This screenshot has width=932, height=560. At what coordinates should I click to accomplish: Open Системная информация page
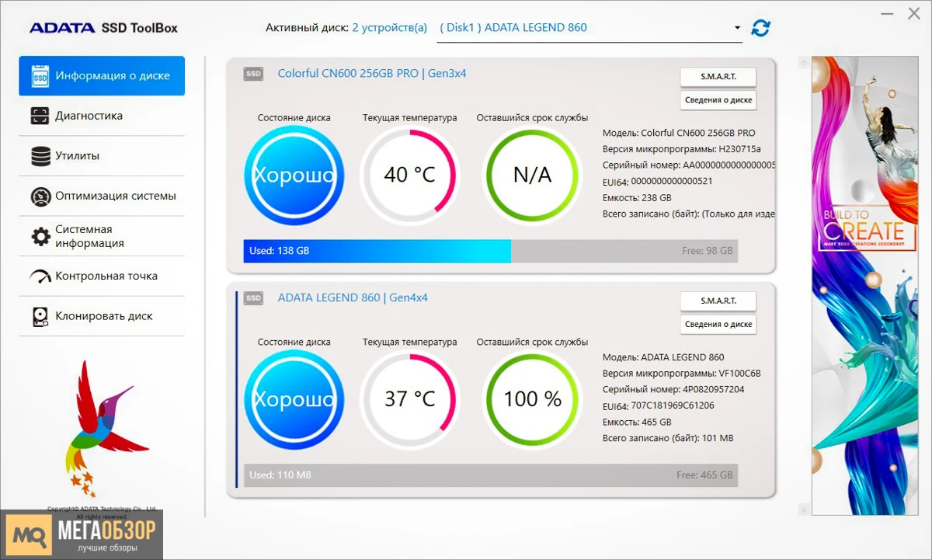(102, 236)
